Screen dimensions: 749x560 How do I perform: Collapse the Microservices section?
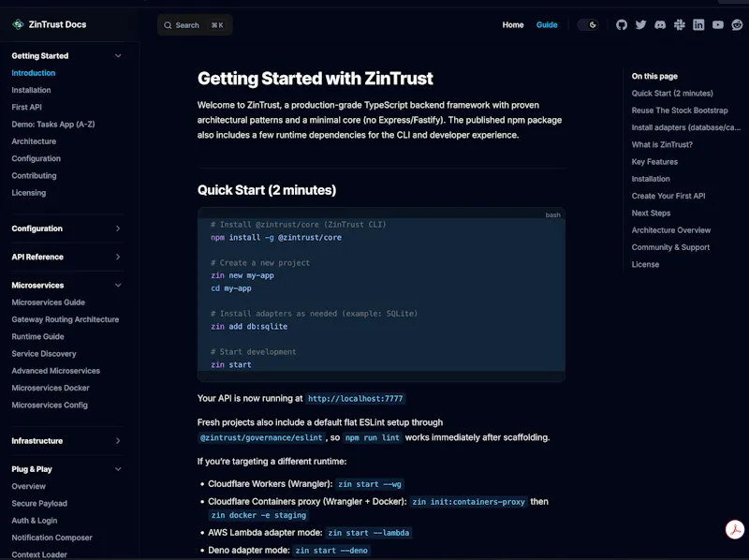point(118,286)
